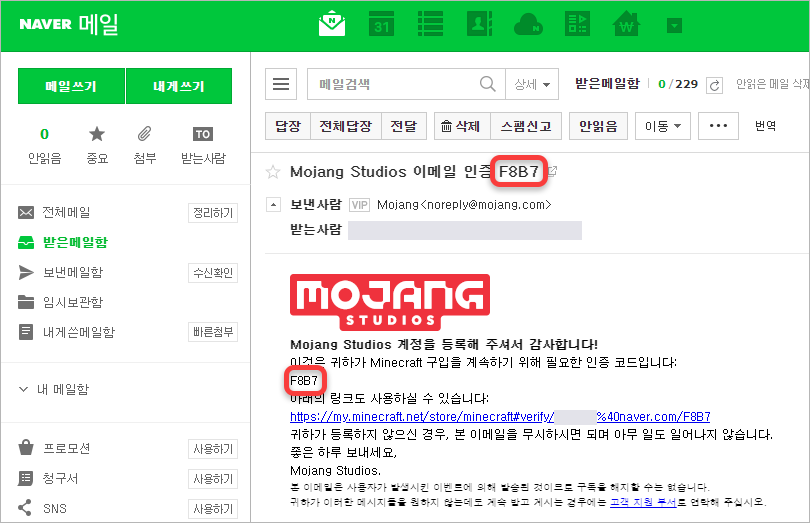The height and width of the screenshot is (523, 810).
Task: Open email in new window icon
Action: coord(552,171)
